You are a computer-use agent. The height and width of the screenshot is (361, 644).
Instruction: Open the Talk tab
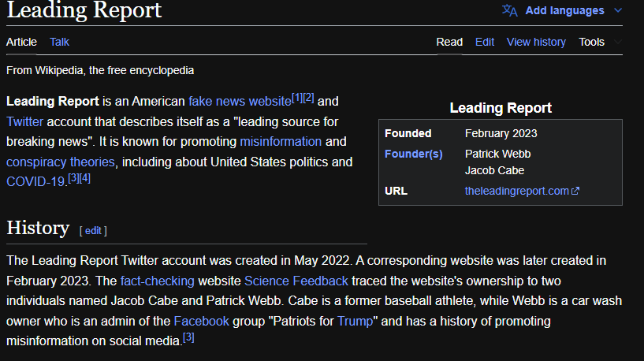(60, 42)
